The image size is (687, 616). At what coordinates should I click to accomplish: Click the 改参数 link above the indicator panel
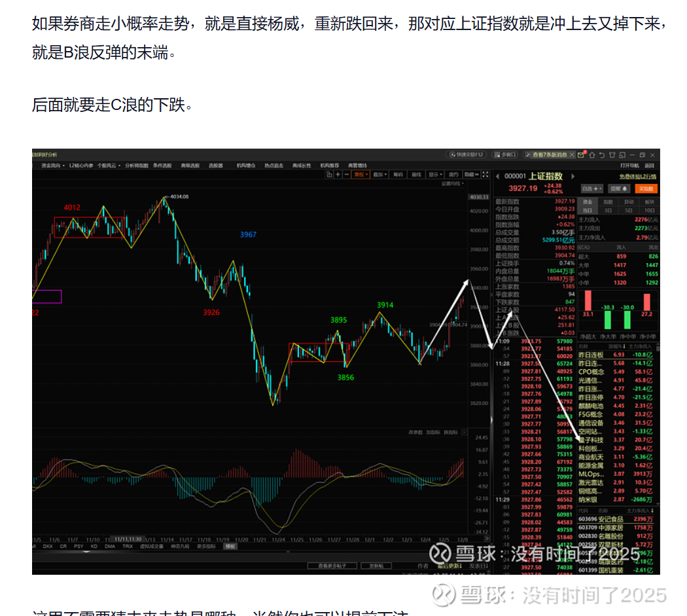coord(415,432)
